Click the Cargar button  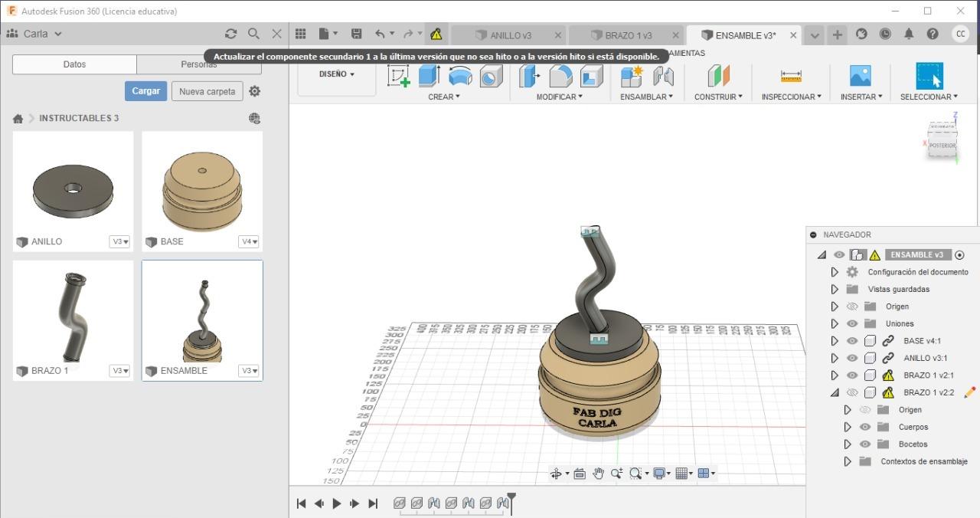pos(145,91)
